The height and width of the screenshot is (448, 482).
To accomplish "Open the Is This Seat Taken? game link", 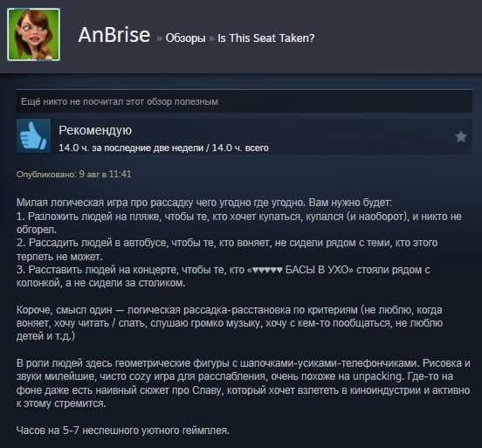I will (266, 38).
